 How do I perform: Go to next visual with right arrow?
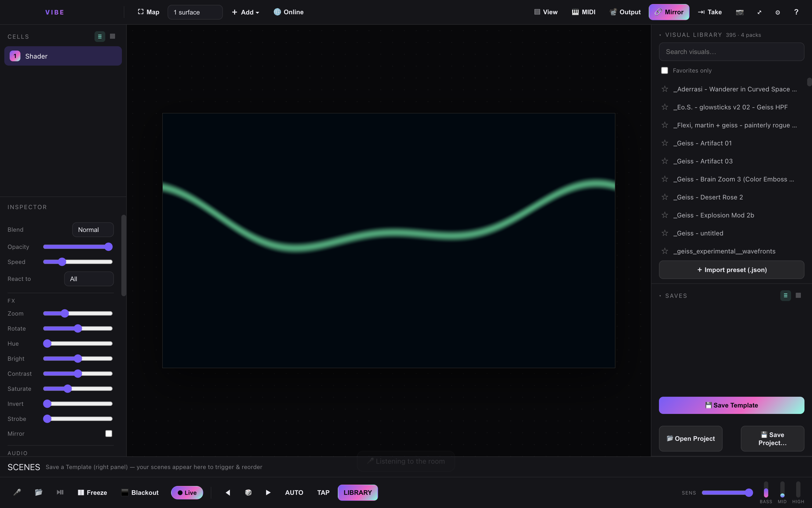click(268, 492)
